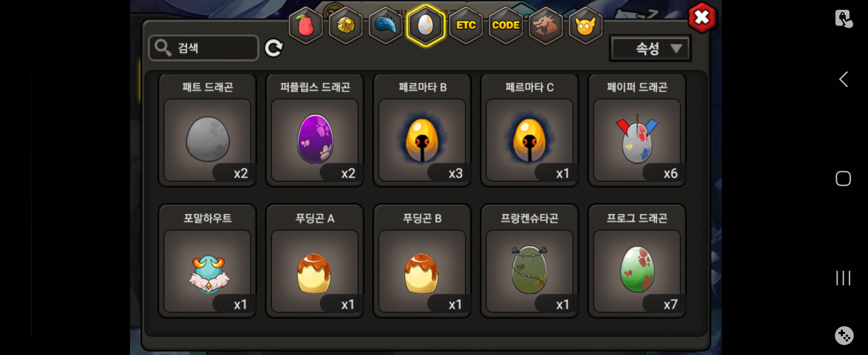
Task: Open the fruit food category tab
Action: tap(305, 26)
